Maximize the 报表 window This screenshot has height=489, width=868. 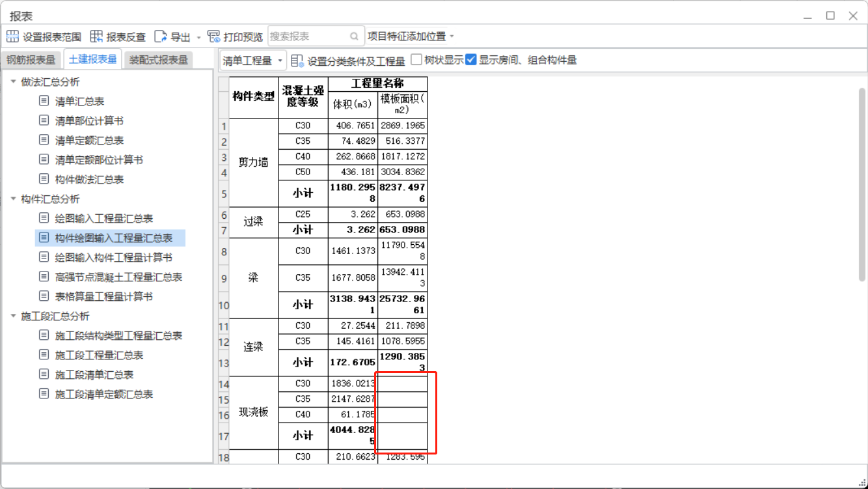830,16
